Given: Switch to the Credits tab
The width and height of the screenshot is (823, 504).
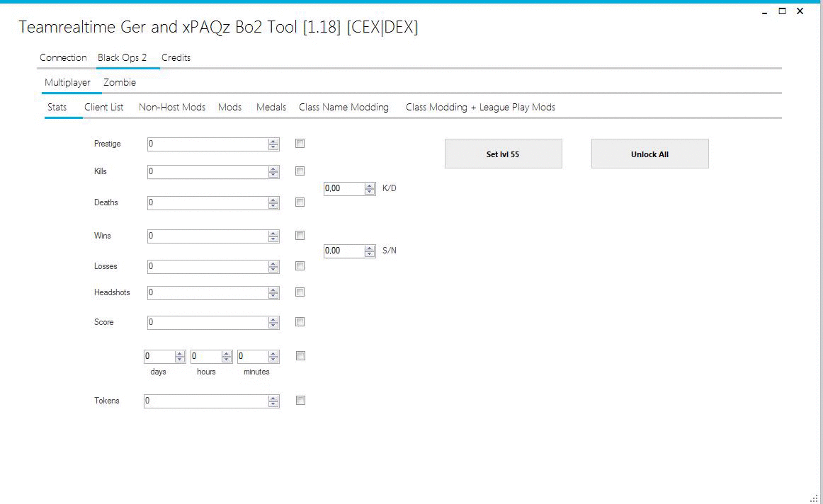Looking at the screenshot, I should tap(176, 57).
